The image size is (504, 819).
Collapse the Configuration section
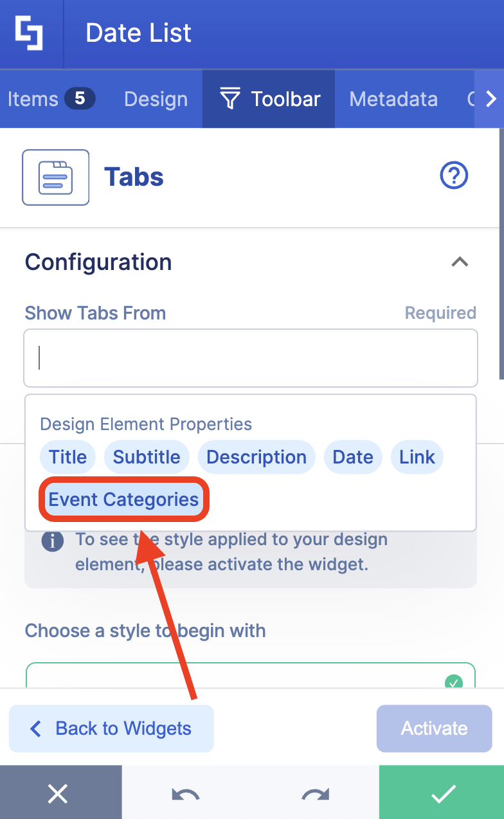click(460, 262)
